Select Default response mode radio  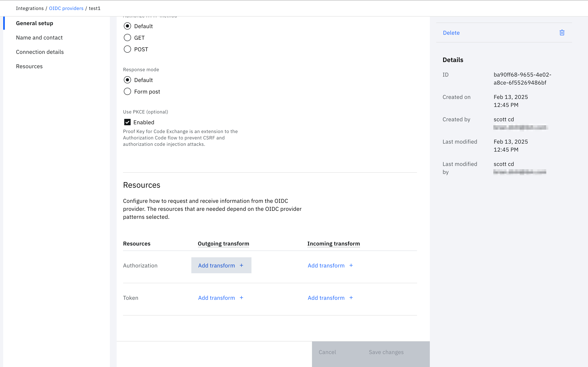click(127, 80)
